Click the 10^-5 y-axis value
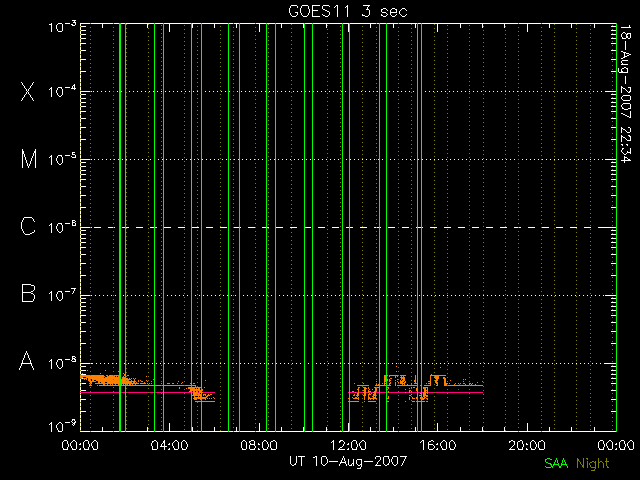The image size is (640, 480). point(62,159)
